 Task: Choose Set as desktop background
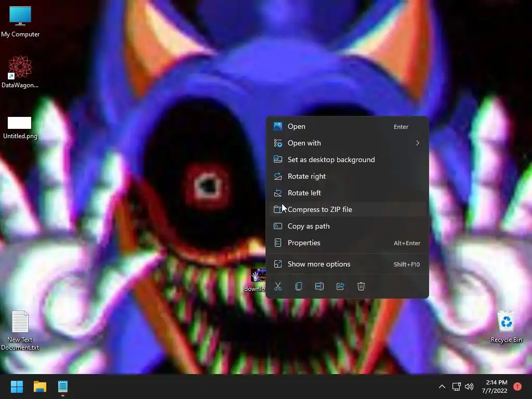point(347,160)
